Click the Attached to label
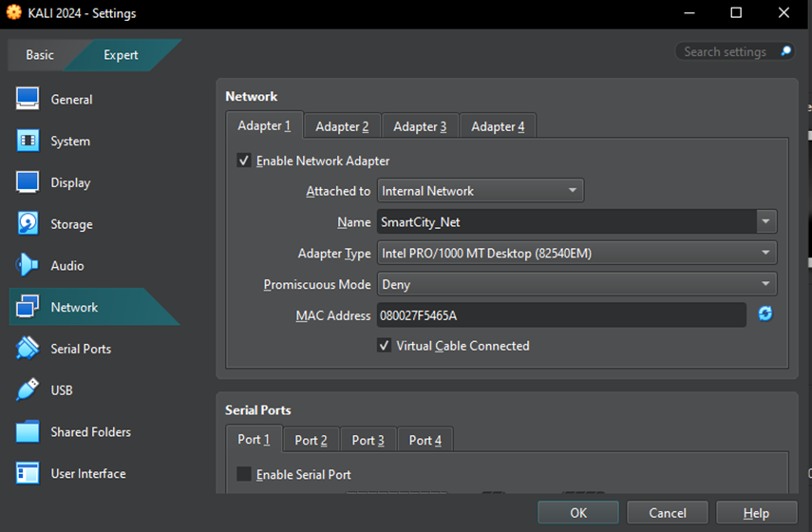Screen dimensions: 812x532 click(338, 191)
